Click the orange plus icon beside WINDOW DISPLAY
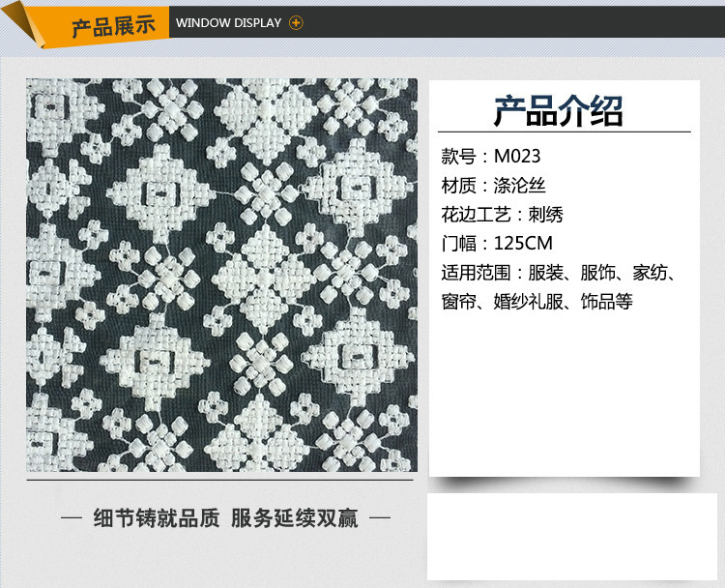 pos(296,22)
